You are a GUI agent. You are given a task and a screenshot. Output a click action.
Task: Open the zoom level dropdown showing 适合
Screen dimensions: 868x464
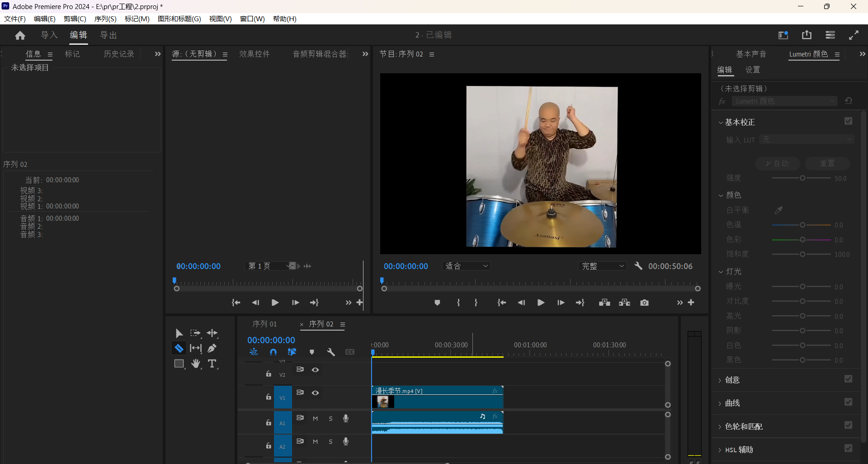(x=466, y=266)
